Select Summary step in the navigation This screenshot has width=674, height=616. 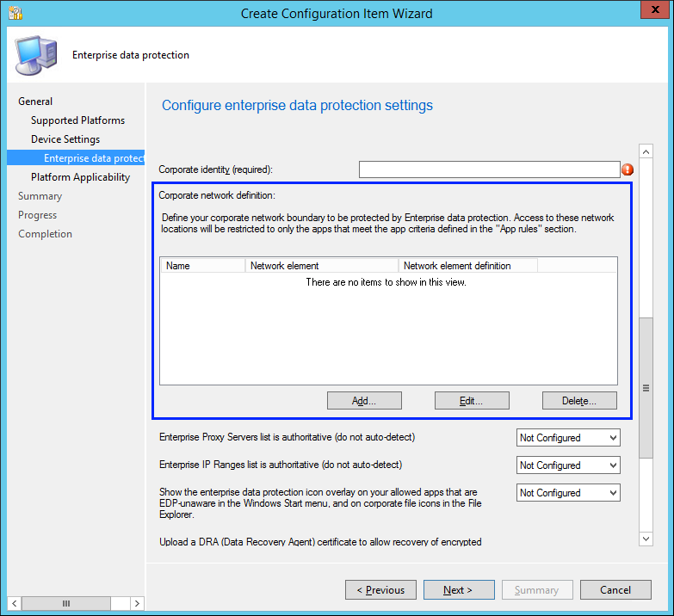pyautogui.click(x=40, y=196)
